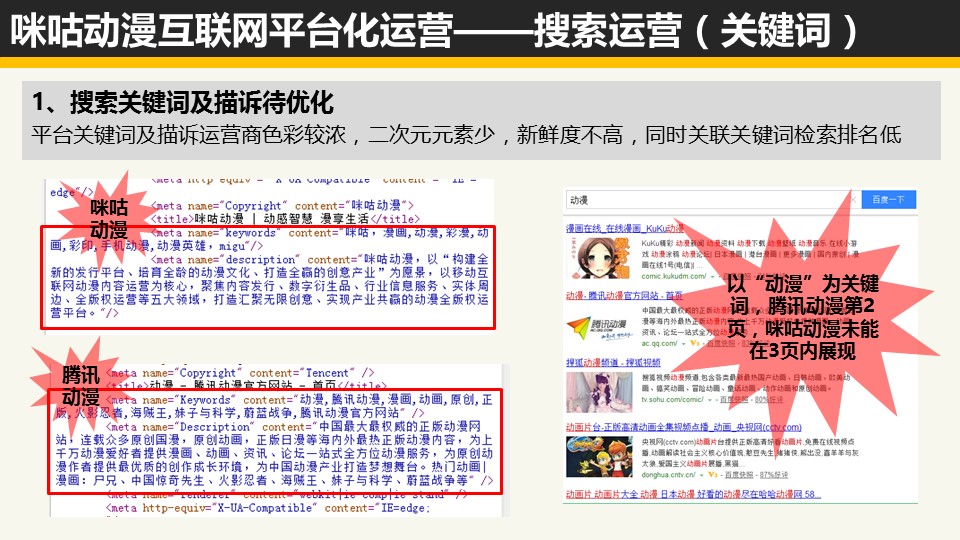Open the 动画片 动画片大全 哈哈动漫网 result link
The height and width of the screenshot is (540, 960).
coord(693,494)
